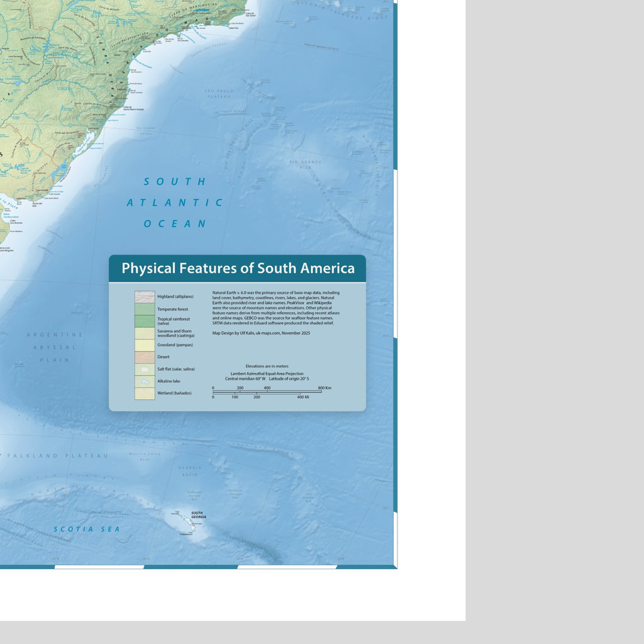Click the Savanna and thorn woodland swatch
644x644 pixels.
coord(145,333)
